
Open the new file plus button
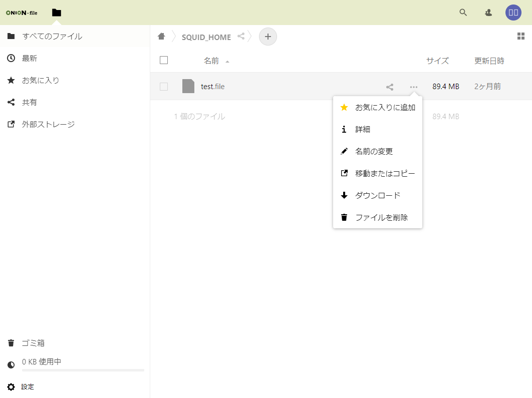pos(268,37)
